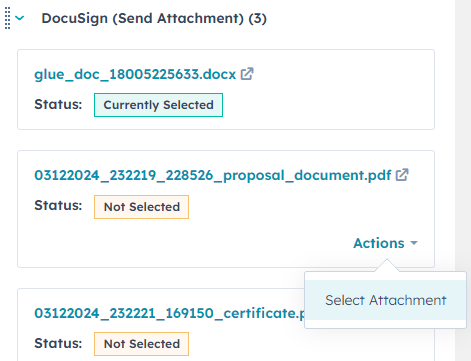Click external link icon beside proposal_document.pdf
Image resolution: width=471 pixels, height=361 pixels.
(x=402, y=175)
